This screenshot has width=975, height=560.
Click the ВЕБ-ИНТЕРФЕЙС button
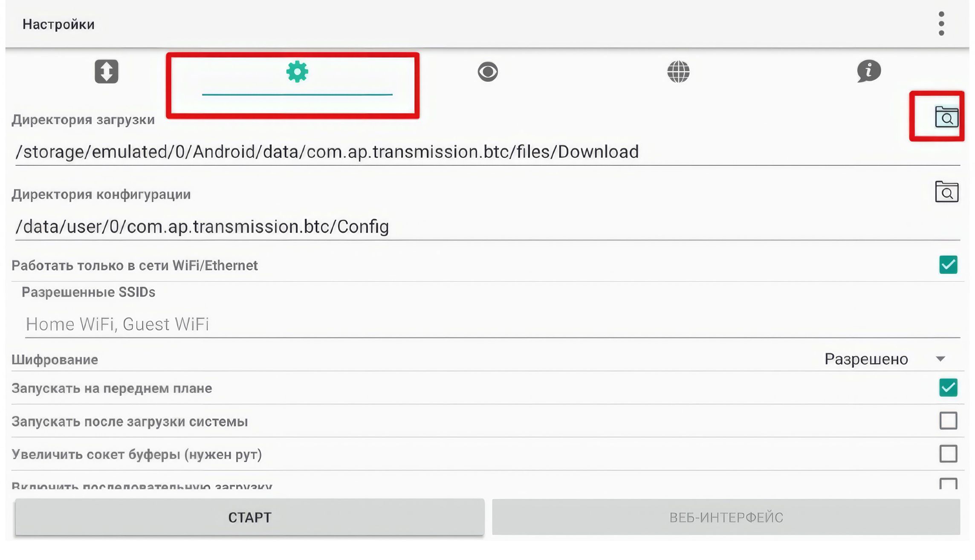tap(726, 517)
